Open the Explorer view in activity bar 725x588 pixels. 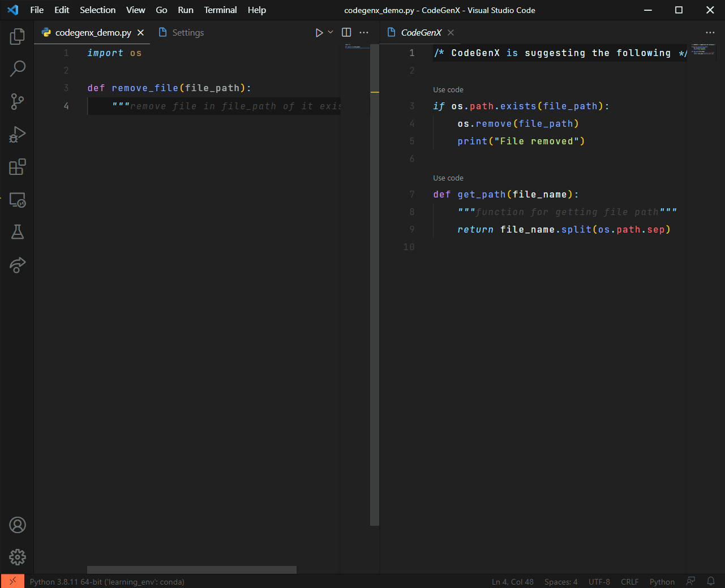[18, 37]
